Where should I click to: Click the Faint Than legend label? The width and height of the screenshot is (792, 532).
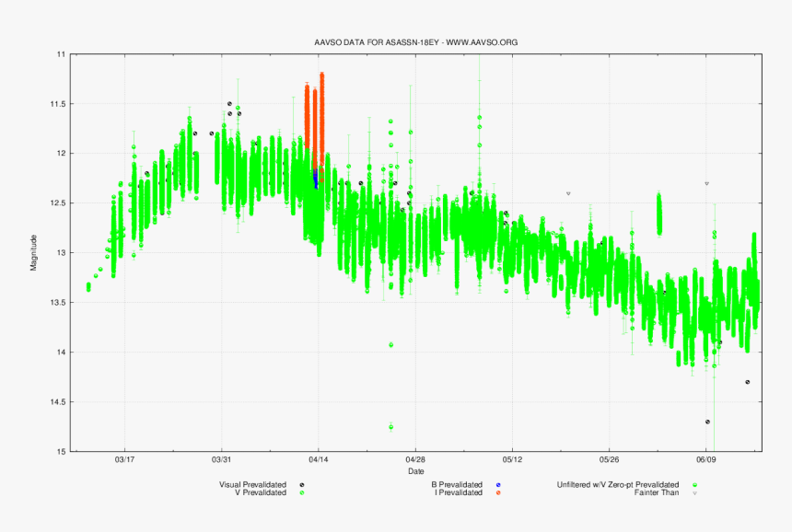[x=657, y=492]
